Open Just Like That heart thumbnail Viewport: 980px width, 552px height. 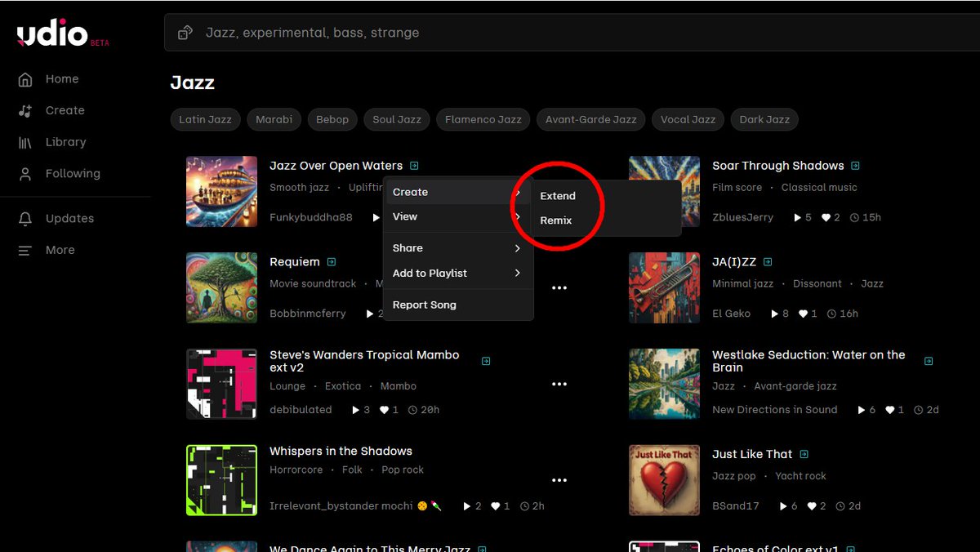(664, 480)
